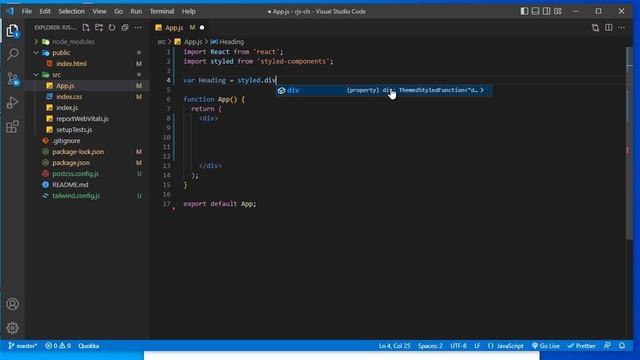
Task: Open the Edit menu
Action: click(45, 11)
